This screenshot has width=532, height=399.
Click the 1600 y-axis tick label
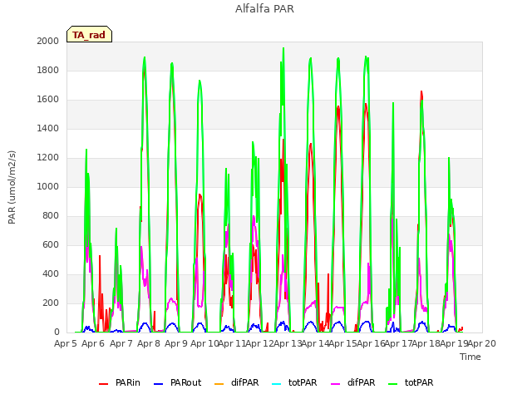[x=48, y=100]
